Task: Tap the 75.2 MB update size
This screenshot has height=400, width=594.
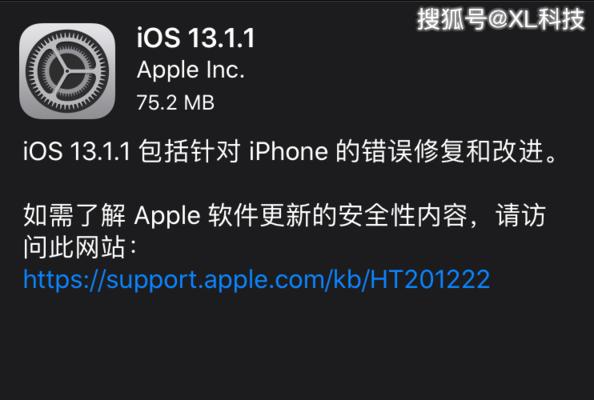Action: coord(175,102)
